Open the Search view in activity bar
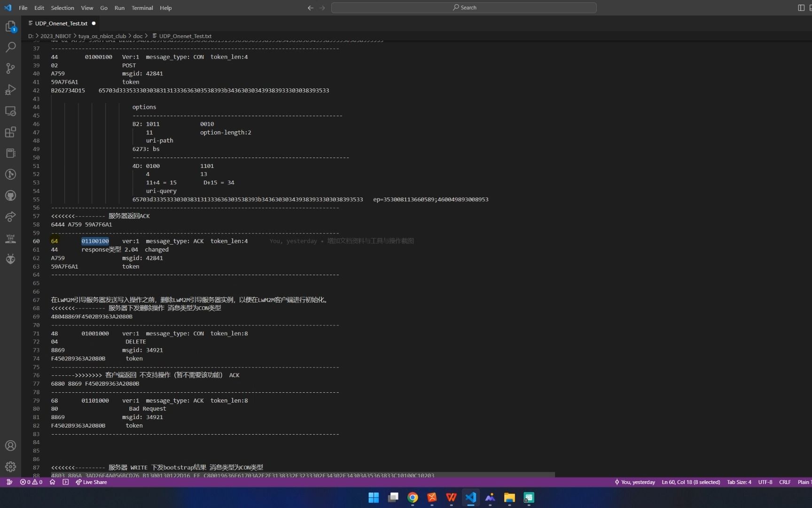 [x=10, y=47]
